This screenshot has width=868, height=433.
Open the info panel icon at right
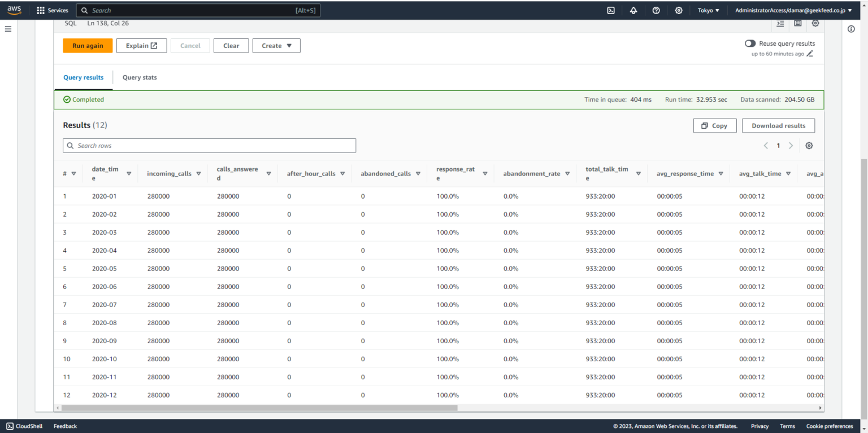click(x=851, y=29)
